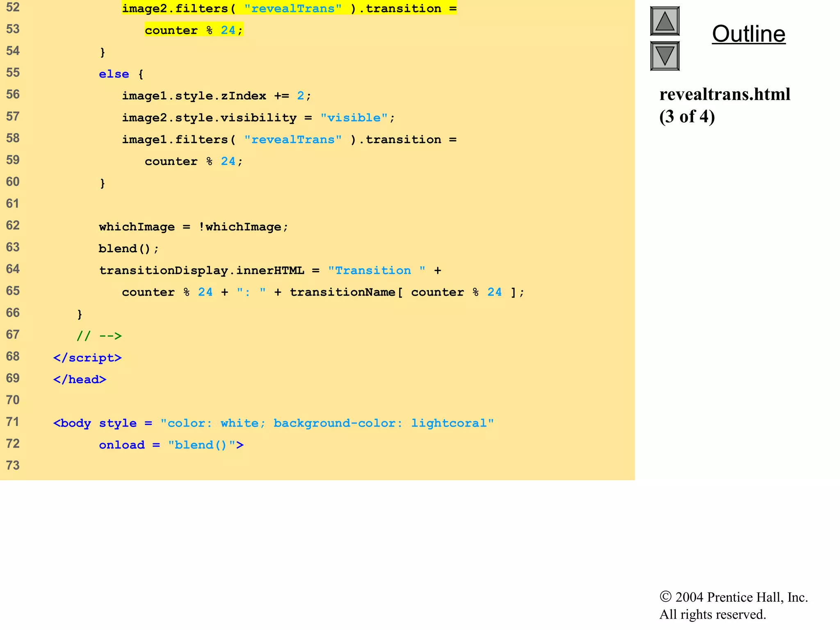The image size is (840, 630).
Task: Click the down arrow navigation button
Action: pyautogui.click(x=665, y=56)
